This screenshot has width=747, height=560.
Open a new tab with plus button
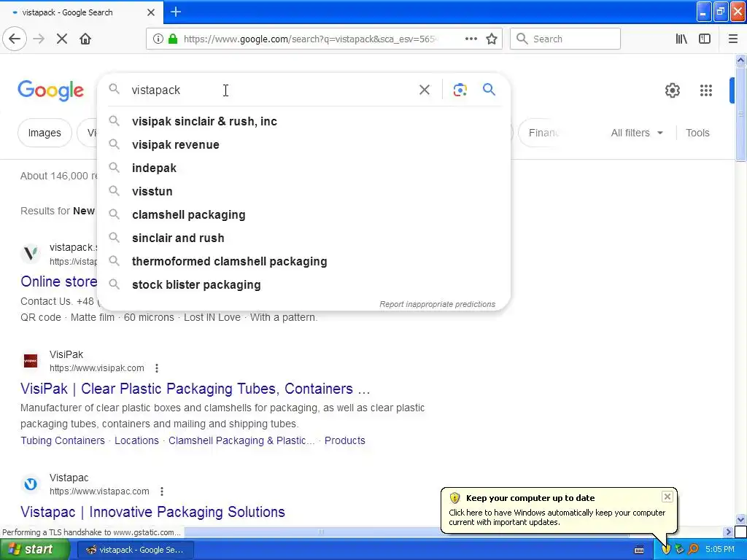click(x=176, y=12)
